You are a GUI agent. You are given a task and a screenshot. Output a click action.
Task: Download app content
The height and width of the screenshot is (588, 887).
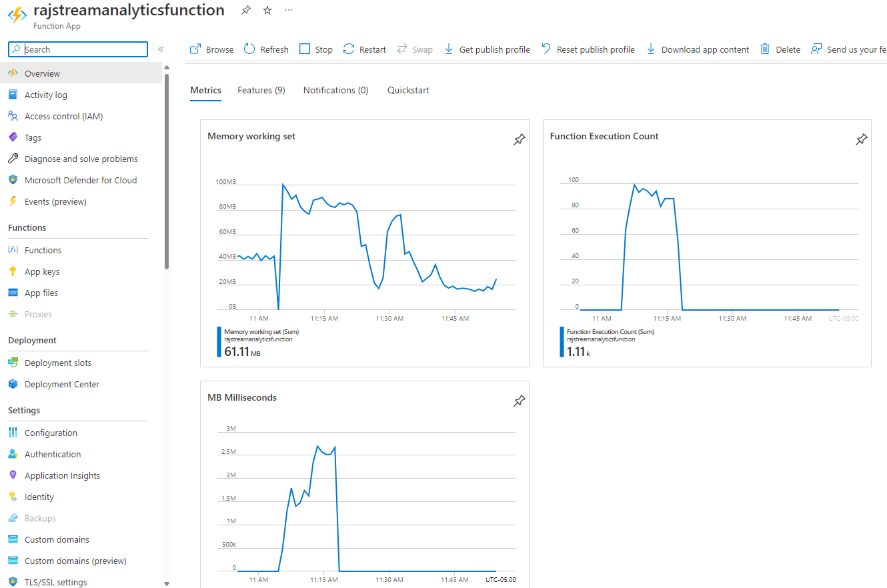[698, 49]
